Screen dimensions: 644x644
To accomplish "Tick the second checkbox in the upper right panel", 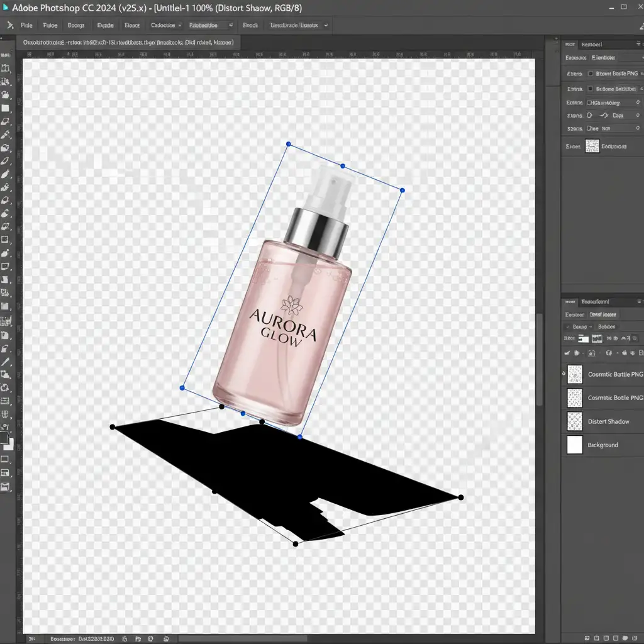I will [x=590, y=89].
